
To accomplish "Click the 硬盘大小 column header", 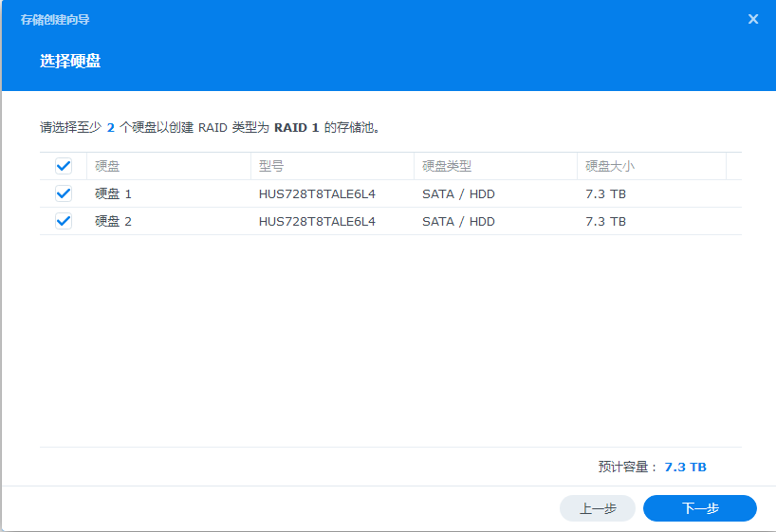I will coord(610,166).
